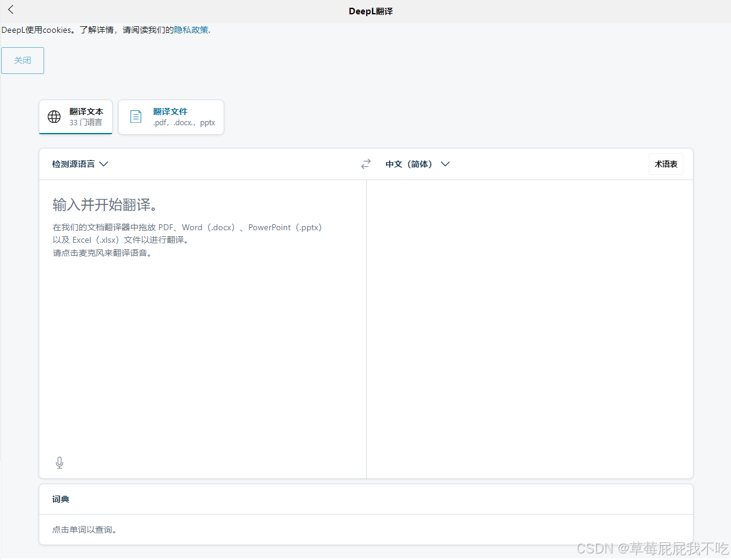
Task: Click the 33 门语言 subtitle text
Action: (x=86, y=122)
